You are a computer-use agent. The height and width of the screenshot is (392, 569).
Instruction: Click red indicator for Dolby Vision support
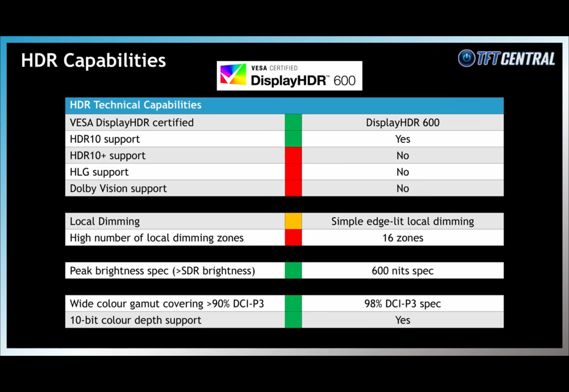(x=293, y=188)
